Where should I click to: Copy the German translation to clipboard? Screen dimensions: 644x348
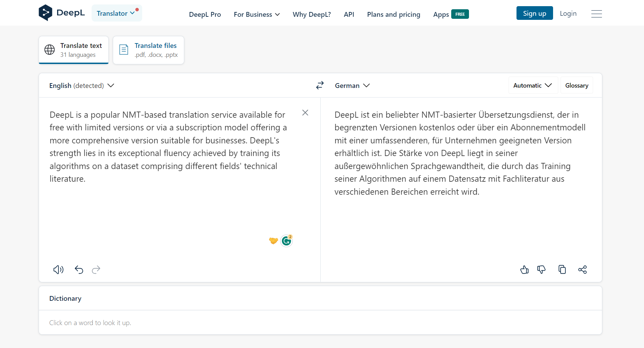(562, 270)
